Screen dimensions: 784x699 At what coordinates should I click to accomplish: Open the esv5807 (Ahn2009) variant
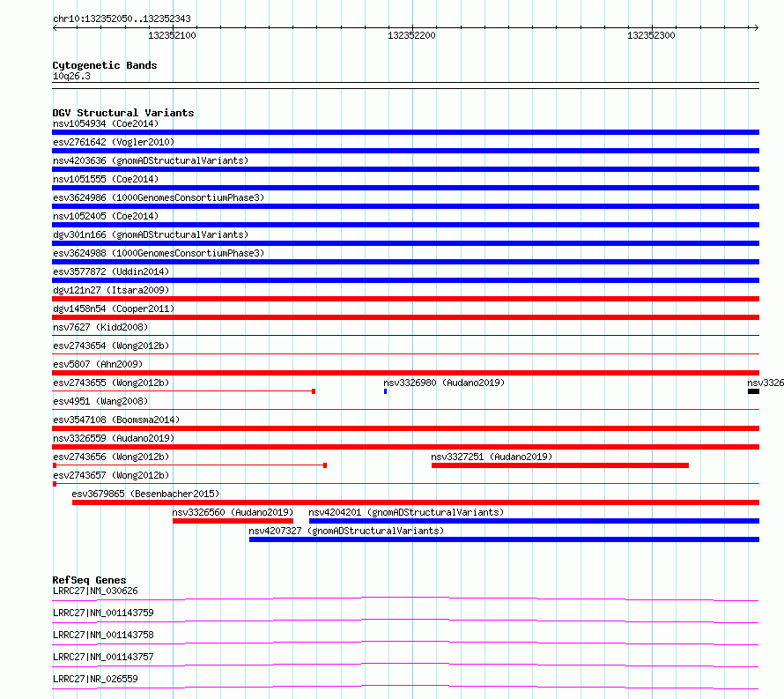98,364
